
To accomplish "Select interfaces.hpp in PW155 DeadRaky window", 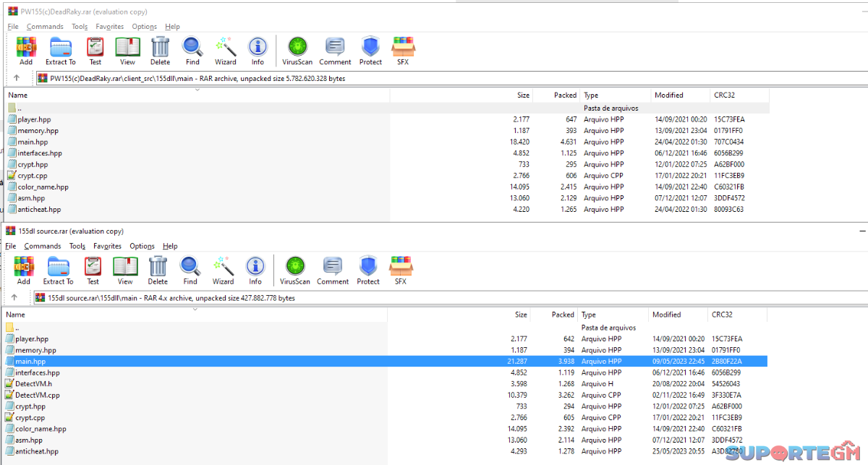I will pyautogui.click(x=388, y=153).
